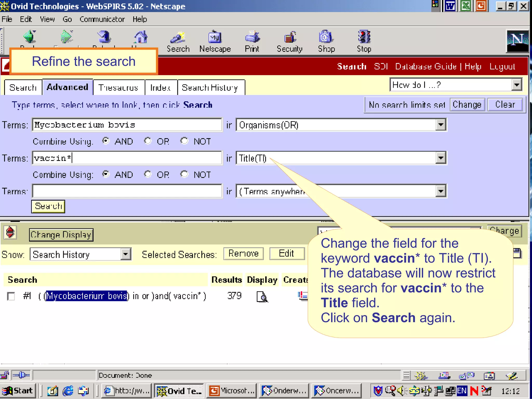Screen dimensions: 532x399
Task: Select AND for second Combine Using
Action: pos(105,174)
